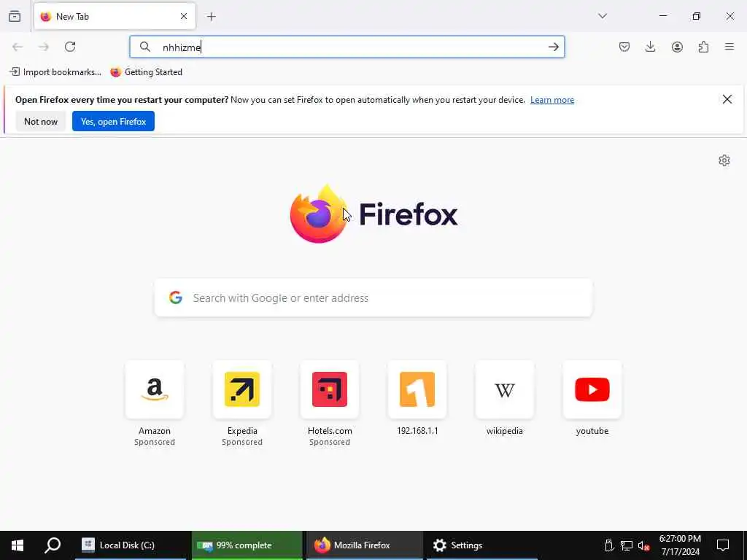Go back one page
Image resolution: width=747 pixels, height=560 pixels.
point(18,47)
